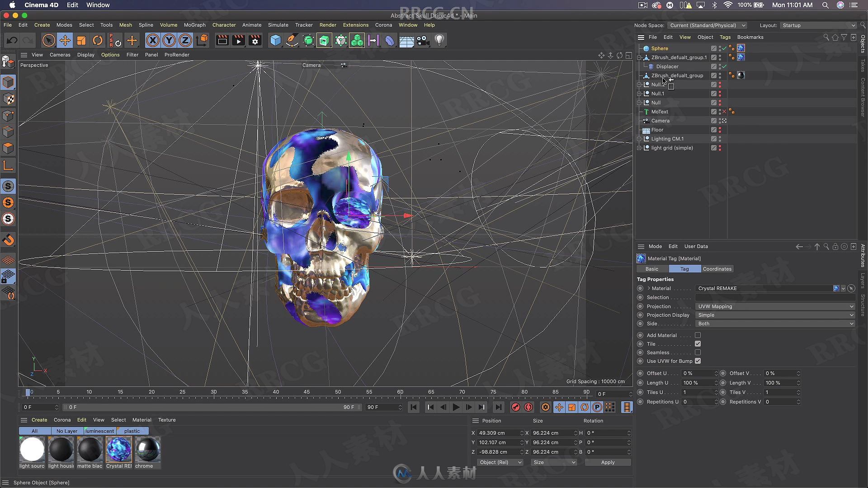This screenshot has height=488, width=868.
Task: Toggle Use UVW for Bump checkbox
Action: [698, 361]
